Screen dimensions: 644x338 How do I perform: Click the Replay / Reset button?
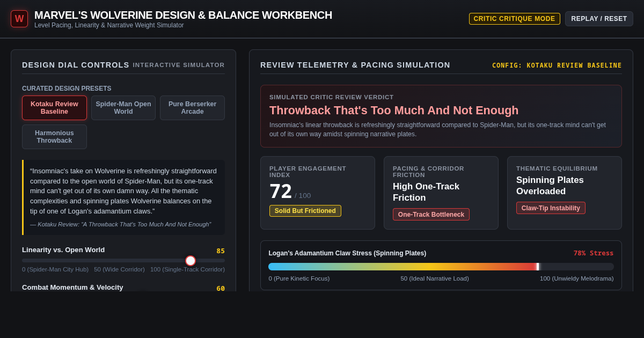pyautogui.click(x=599, y=19)
